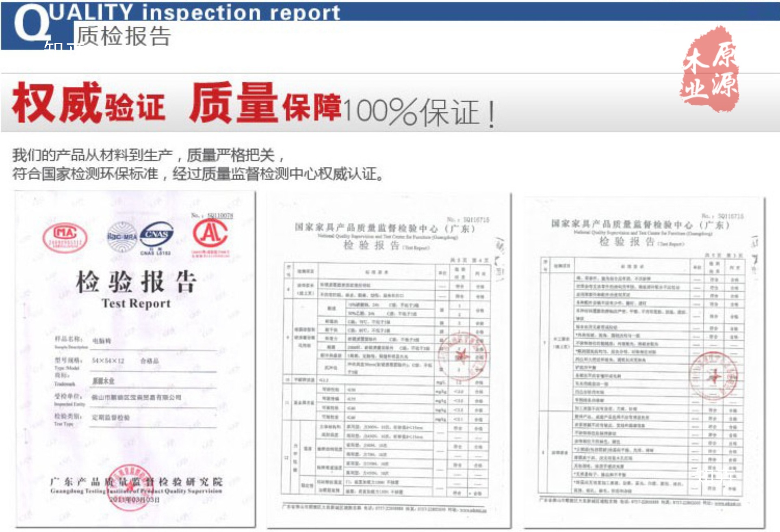Click the 质检报告 header text
780x532 pixels.
(x=123, y=37)
